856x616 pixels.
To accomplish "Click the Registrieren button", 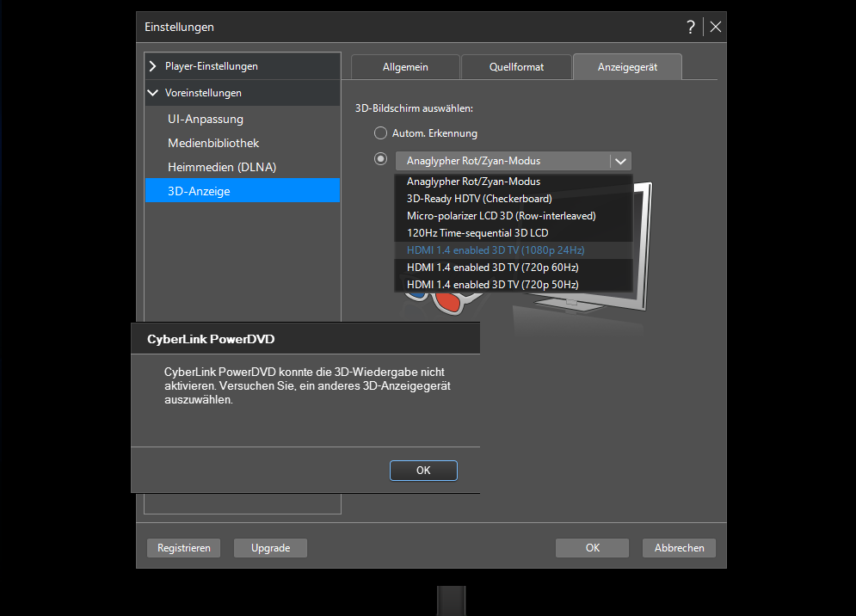I will click(183, 548).
